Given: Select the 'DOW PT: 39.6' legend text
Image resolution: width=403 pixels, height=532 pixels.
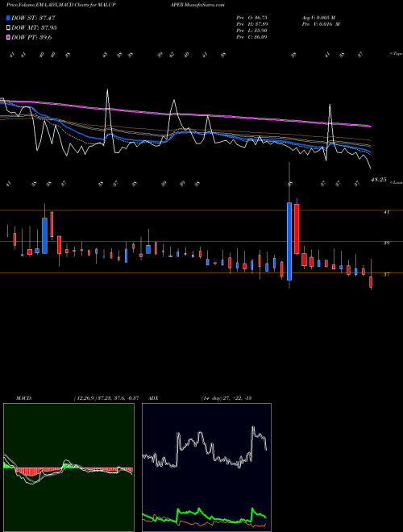Looking at the screenshot, I should (31, 37).
